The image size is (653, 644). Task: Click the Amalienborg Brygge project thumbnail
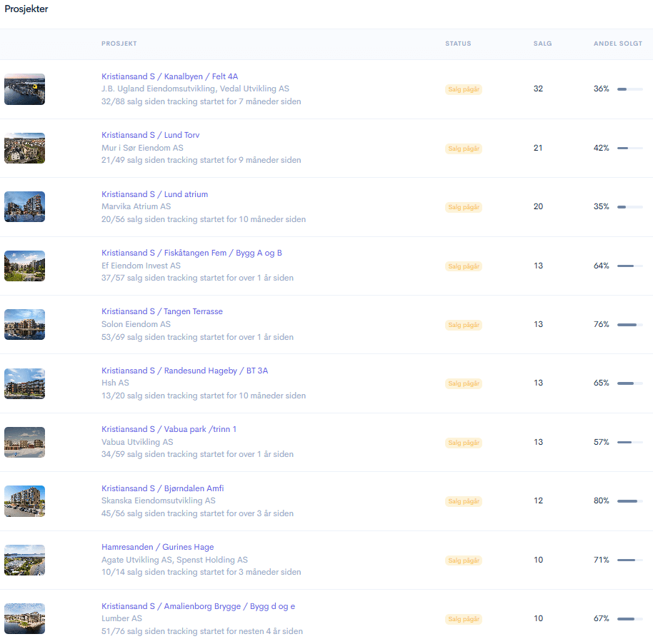click(24, 619)
